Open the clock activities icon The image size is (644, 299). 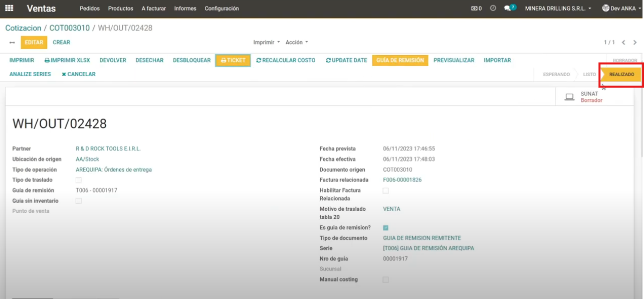coord(493,9)
